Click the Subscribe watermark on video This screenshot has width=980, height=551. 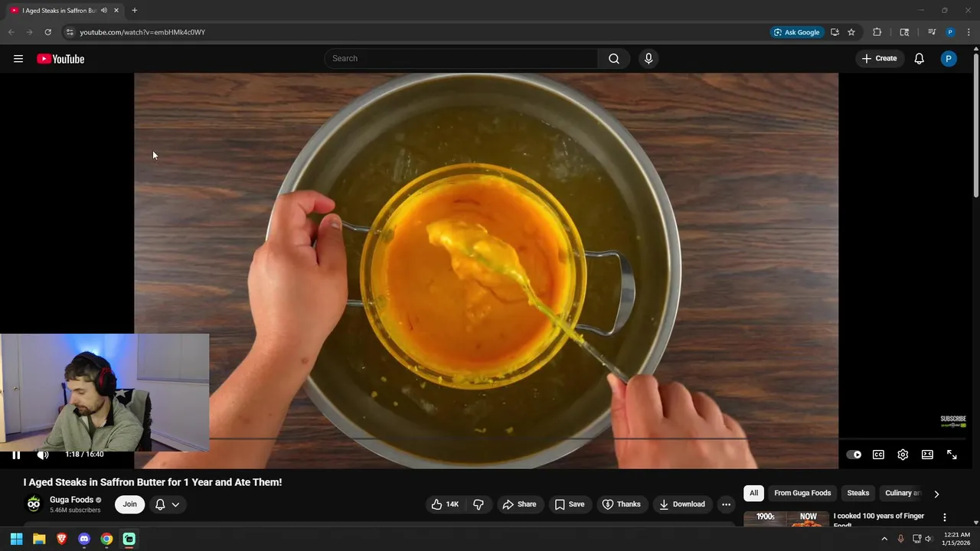point(953,421)
